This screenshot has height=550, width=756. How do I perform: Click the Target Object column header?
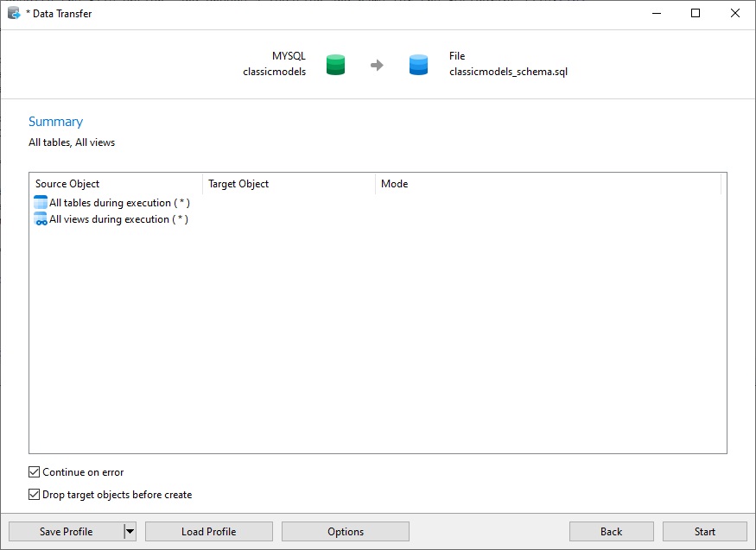[x=289, y=184]
